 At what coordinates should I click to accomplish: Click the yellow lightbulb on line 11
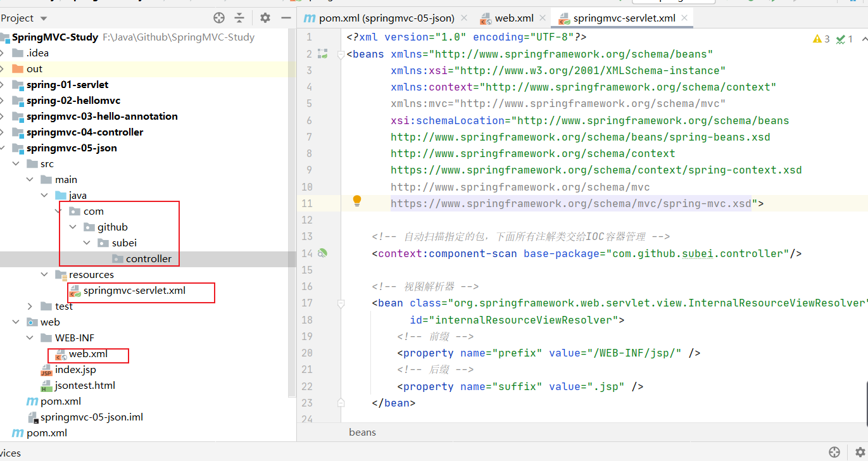coord(357,201)
